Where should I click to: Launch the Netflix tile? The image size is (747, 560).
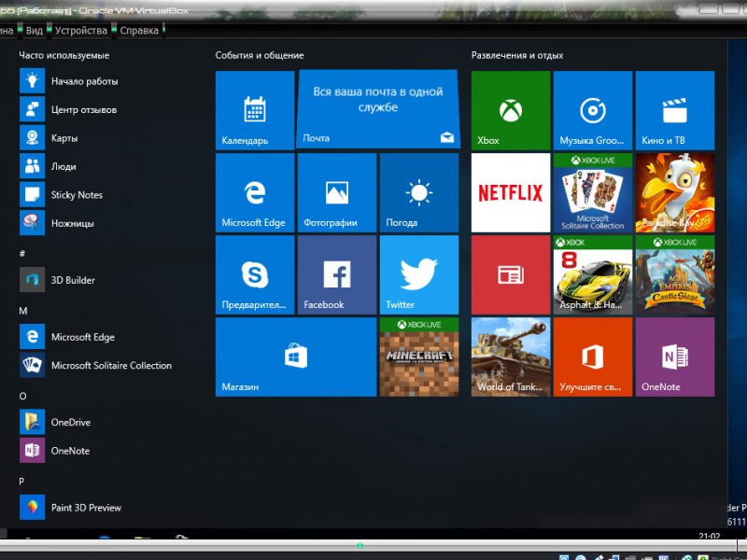click(x=511, y=193)
